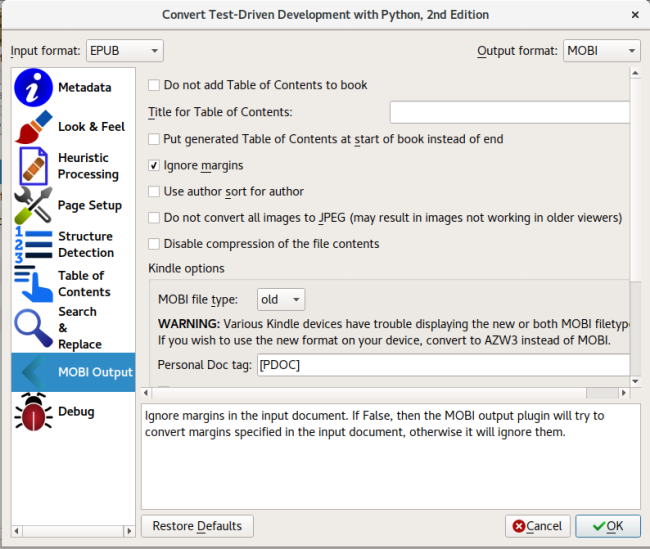This screenshot has width=650, height=549.
Task: Click the red Cancel cross icon
Action: 519,526
